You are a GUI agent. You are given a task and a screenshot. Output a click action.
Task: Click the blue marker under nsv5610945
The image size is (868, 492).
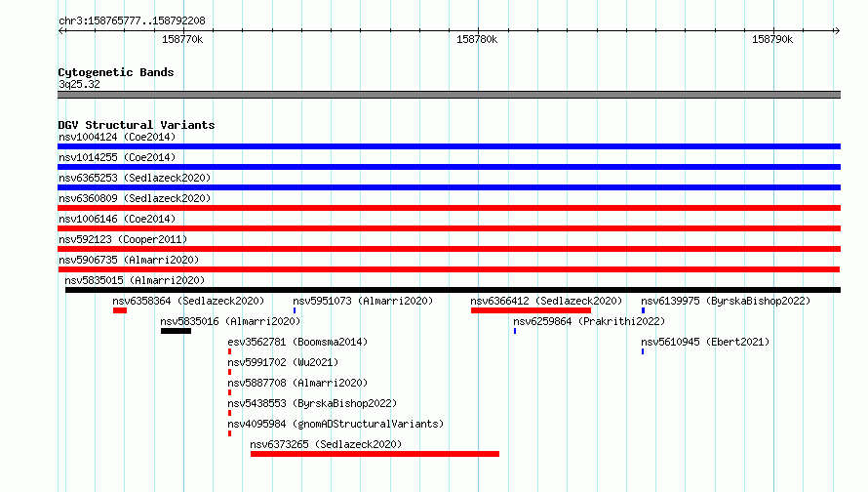point(643,351)
